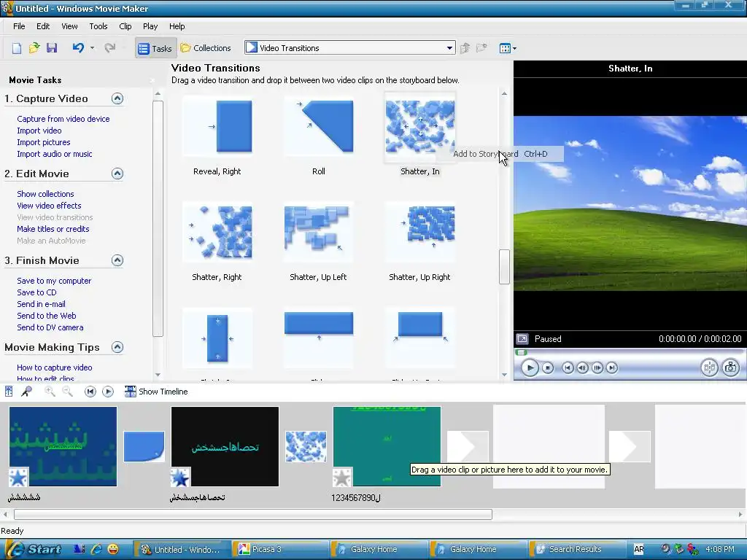Click the Split Clip icon
The image size is (747, 560).
709,367
